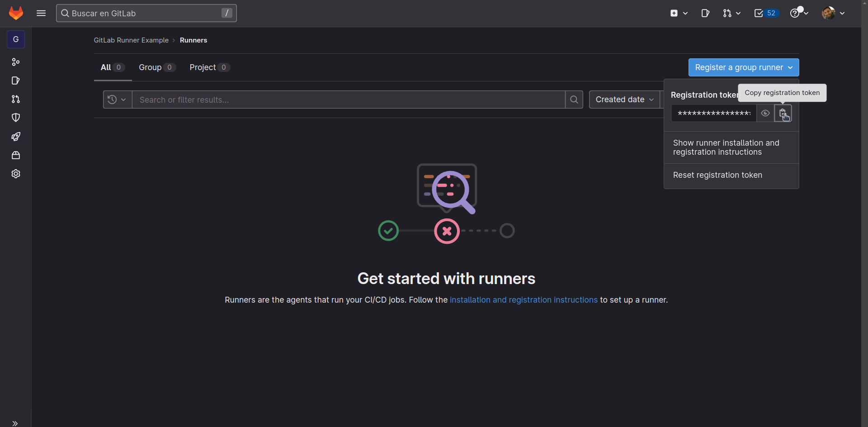Copy registration token with clipboard icon

point(783,113)
